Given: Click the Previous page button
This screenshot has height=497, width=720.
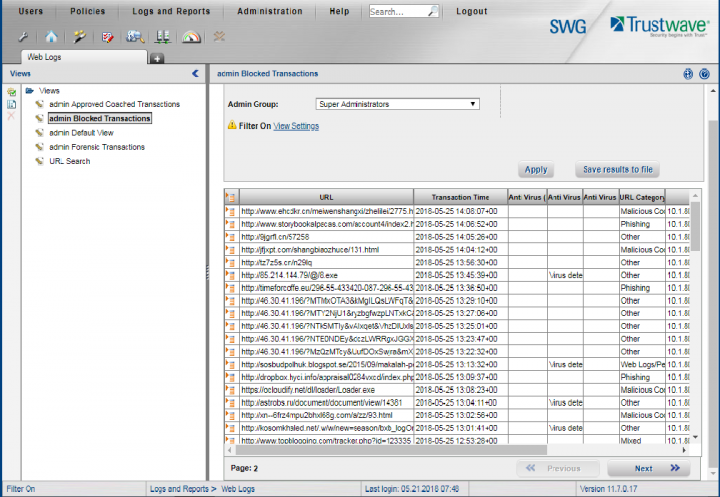Looking at the screenshot, I should click(557, 469).
